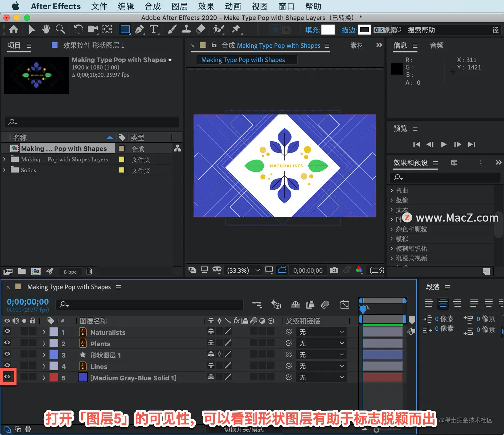Click the Graph Editor icon in timeline

tap(345, 304)
